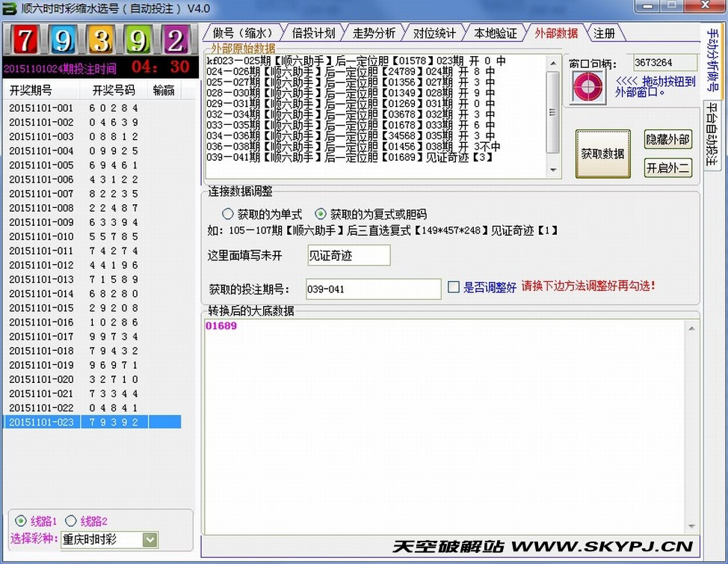Screen dimensions: 728x564
Task: Select the 获取的为单式 radio option
Action: point(228,214)
